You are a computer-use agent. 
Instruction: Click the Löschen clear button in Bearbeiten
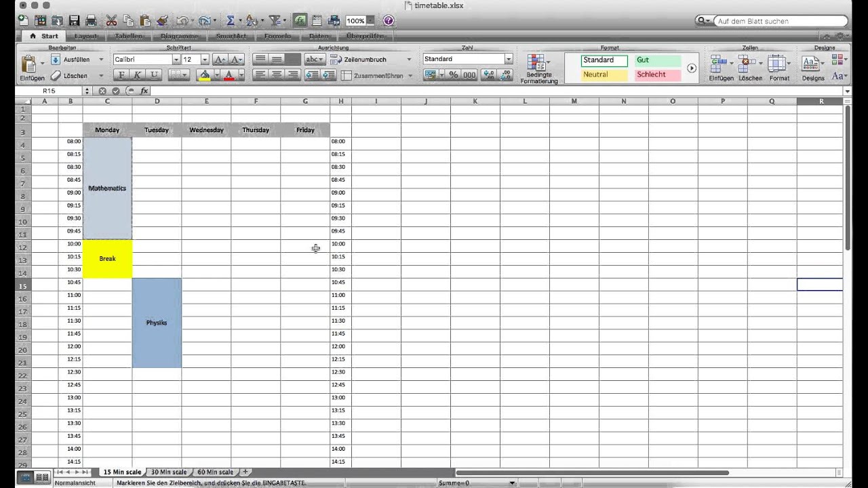point(69,76)
